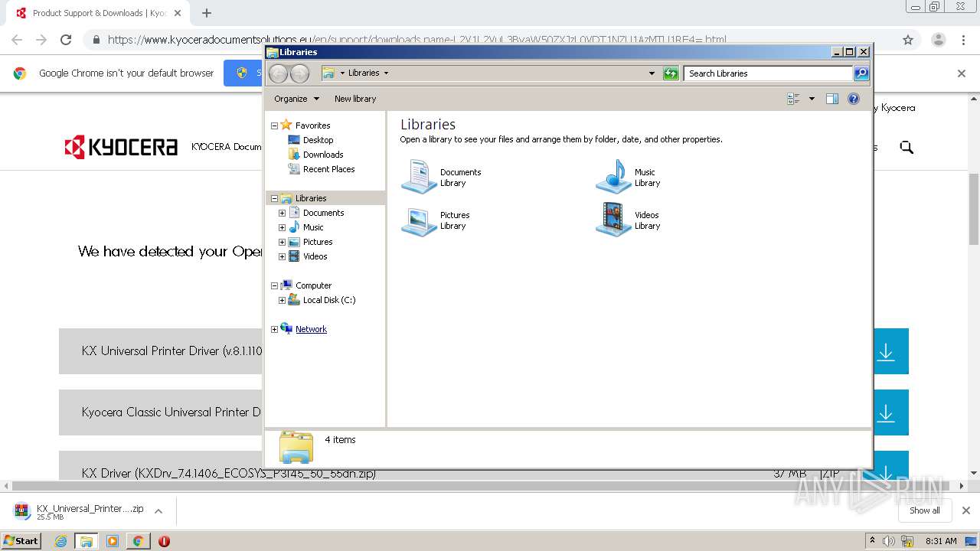
Task: Select Computer in the navigation tree
Action: coord(314,285)
